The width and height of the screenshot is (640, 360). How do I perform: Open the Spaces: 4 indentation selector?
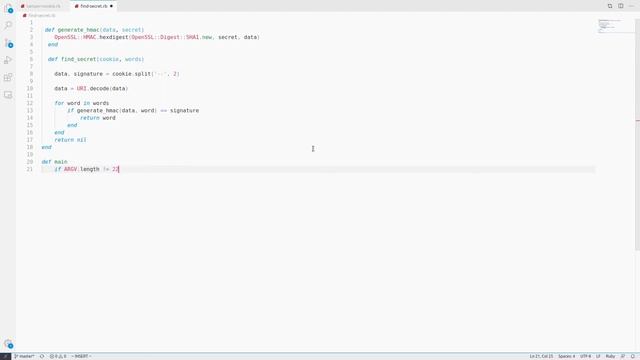pyautogui.click(x=567, y=356)
